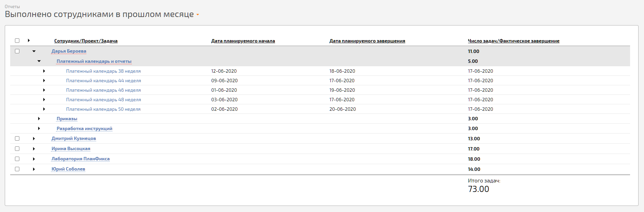Expand all rows using the header arrow
Screen dimensions: 644x212
click(29, 41)
